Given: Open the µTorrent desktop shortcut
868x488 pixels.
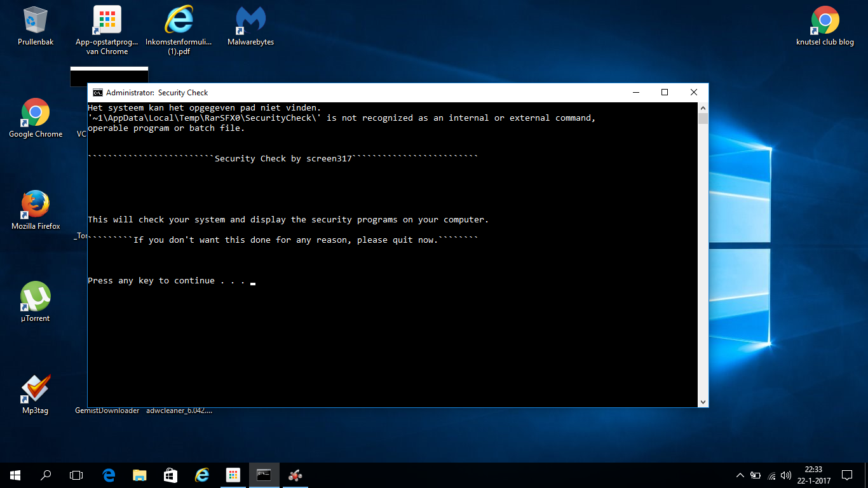Looking at the screenshot, I should pyautogui.click(x=36, y=302).
